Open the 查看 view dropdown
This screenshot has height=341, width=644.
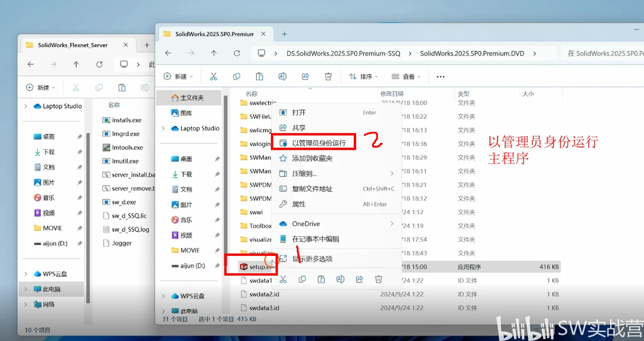pos(406,76)
